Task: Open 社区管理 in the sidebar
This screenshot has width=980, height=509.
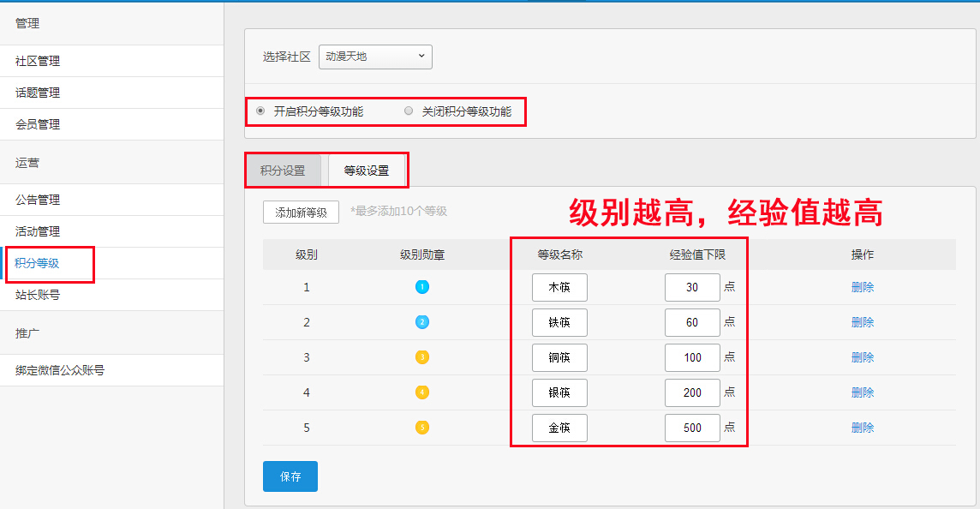Action: click(38, 61)
